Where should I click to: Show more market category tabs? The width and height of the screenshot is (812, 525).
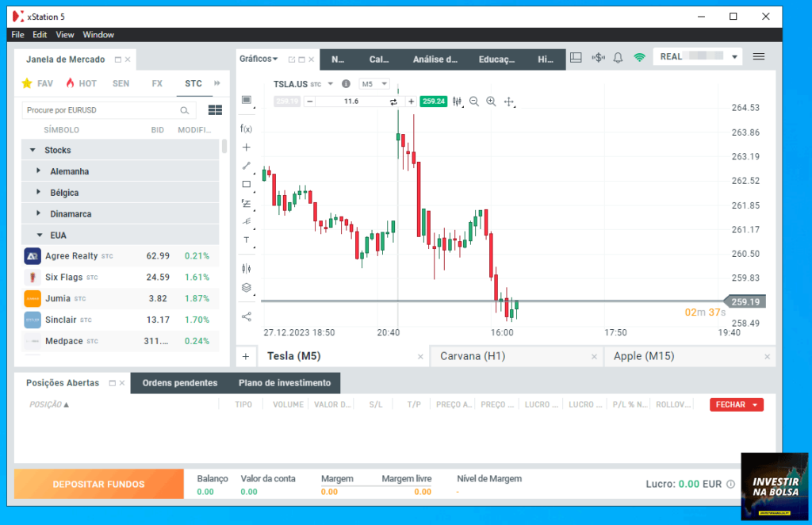[217, 82]
